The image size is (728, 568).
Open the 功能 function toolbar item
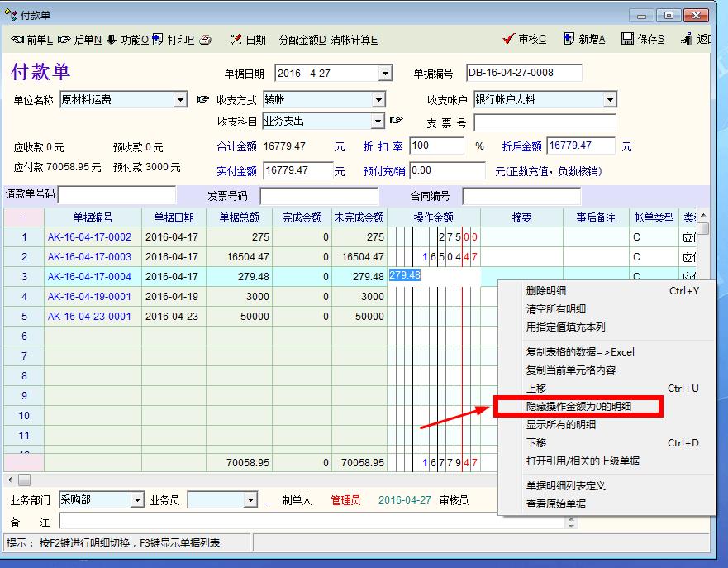coord(112,40)
